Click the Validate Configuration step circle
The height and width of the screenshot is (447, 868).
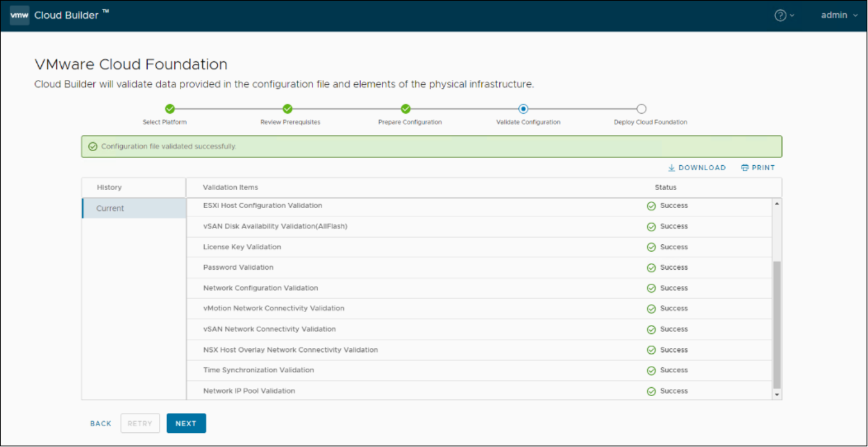tap(524, 109)
